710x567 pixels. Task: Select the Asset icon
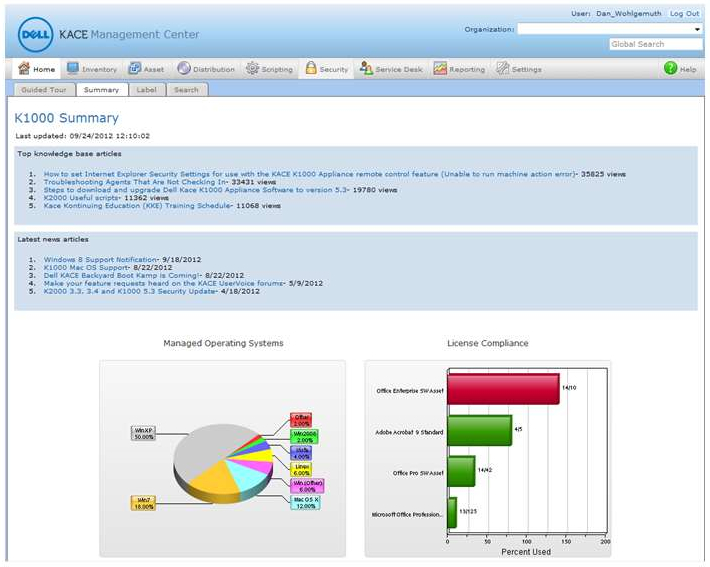click(x=134, y=68)
